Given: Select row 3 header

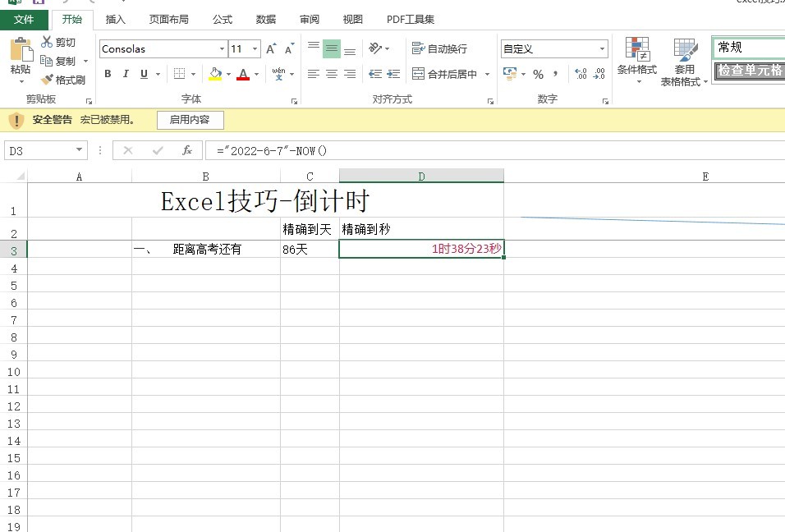Looking at the screenshot, I should pyautogui.click(x=13, y=250).
